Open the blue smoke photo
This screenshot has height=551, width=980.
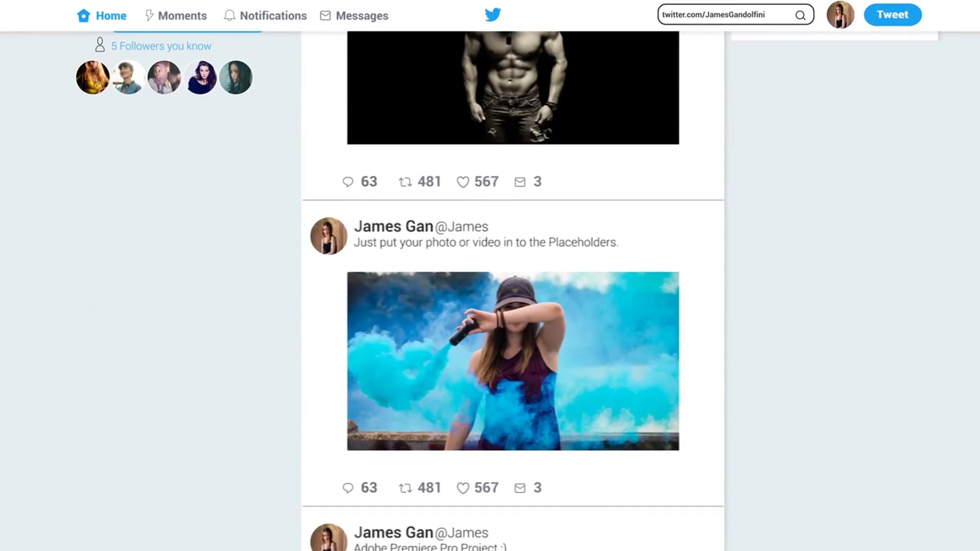coord(513,361)
